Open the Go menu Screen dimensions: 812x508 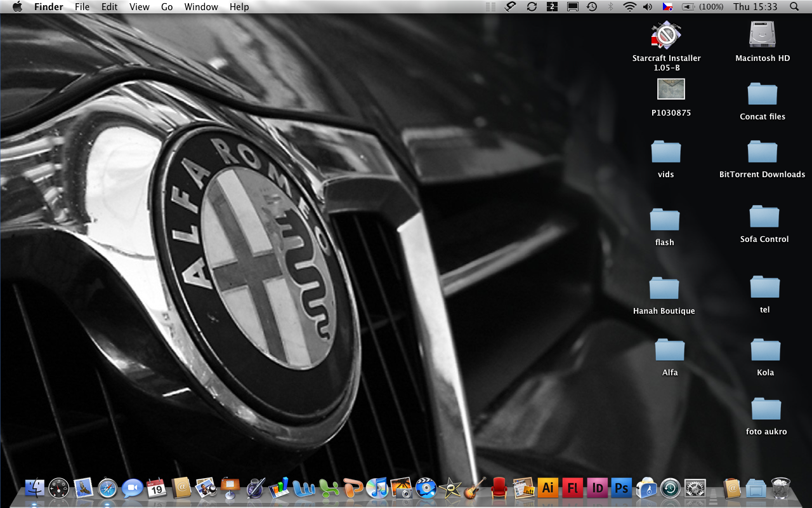tap(167, 7)
